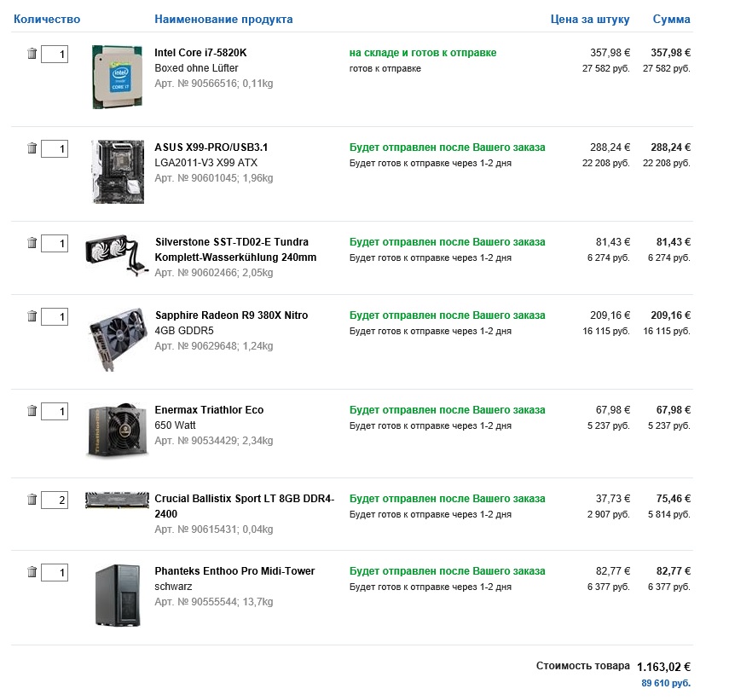Image resolution: width=729 pixels, height=700 pixels.
Task: Remove the ASUS X99-PRO/USB3.1 item via its trash icon
Action: click(x=32, y=148)
